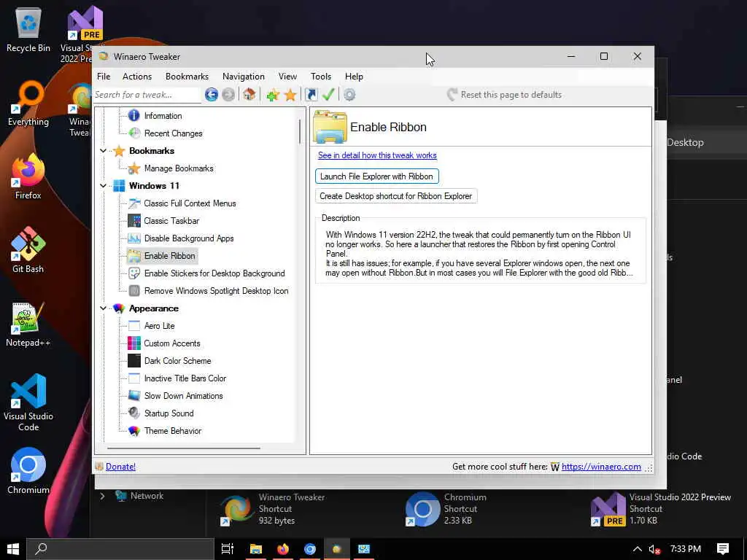The image size is (747, 560).
Task: Click the Everything desktop shortcut
Action: [28, 104]
